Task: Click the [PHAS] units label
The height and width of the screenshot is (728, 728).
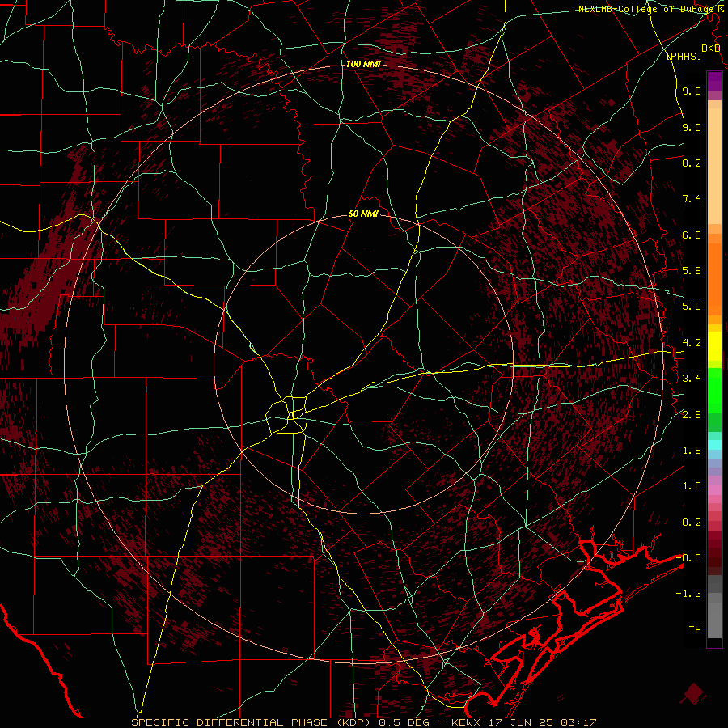Action: coord(684,56)
